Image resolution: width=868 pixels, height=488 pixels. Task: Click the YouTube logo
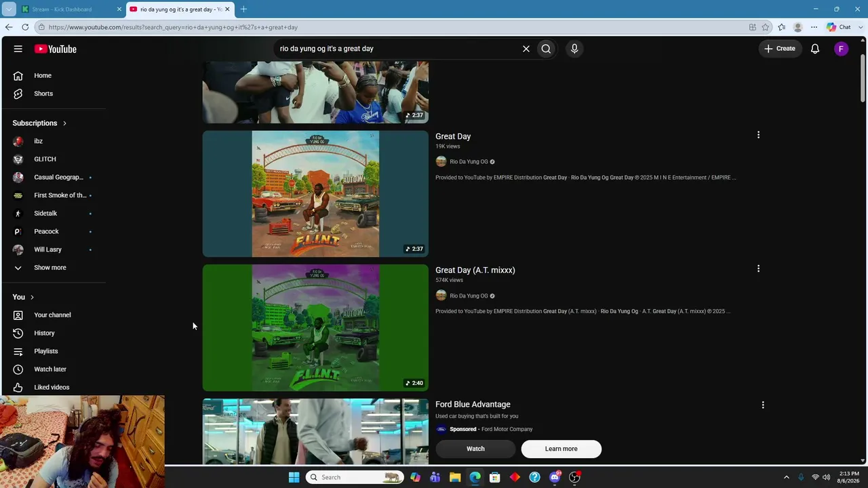[56, 49]
